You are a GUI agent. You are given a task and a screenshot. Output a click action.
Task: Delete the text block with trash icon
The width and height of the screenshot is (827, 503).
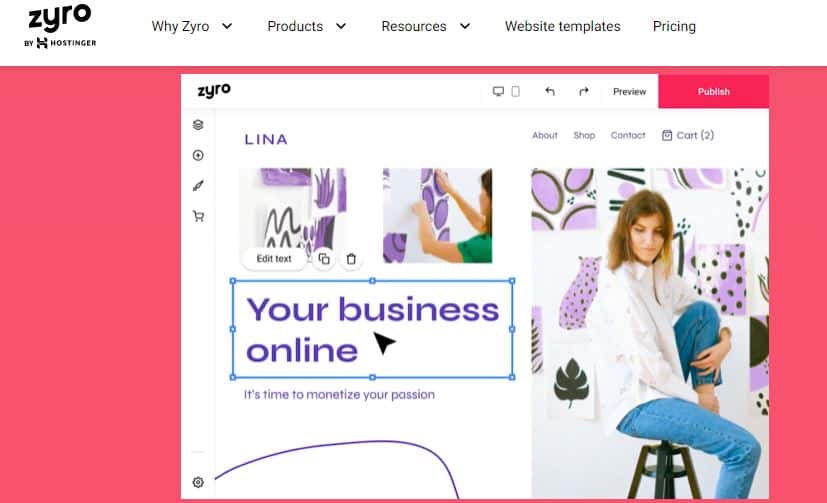pos(351,259)
